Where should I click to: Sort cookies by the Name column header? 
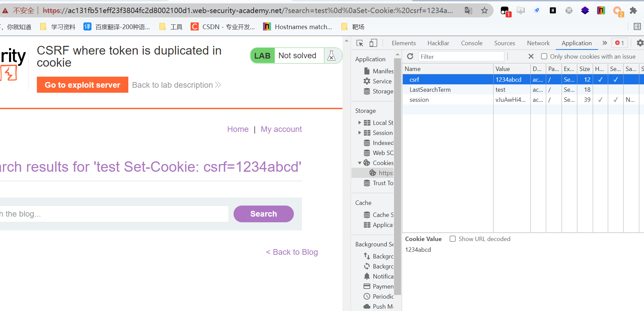click(x=448, y=69)
